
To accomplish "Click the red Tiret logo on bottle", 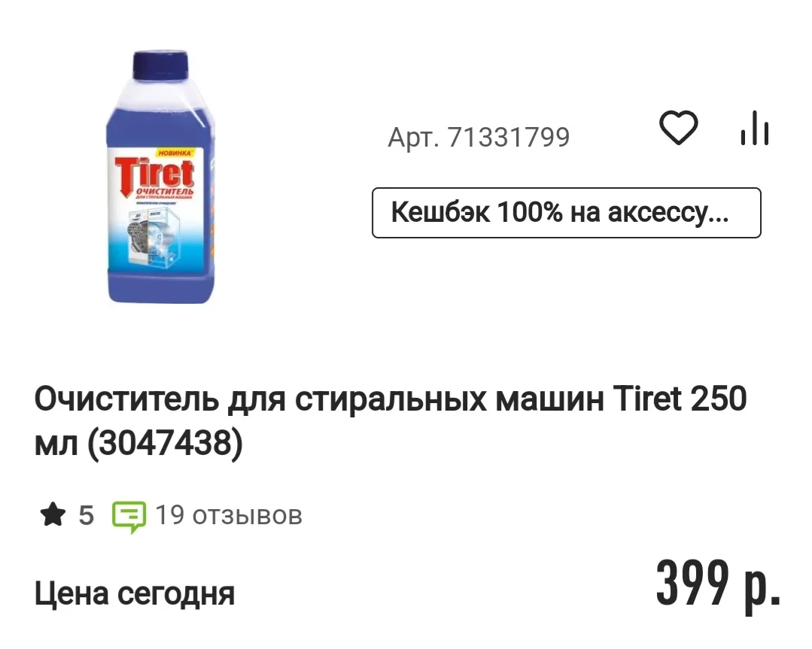I will click(154, 174).
